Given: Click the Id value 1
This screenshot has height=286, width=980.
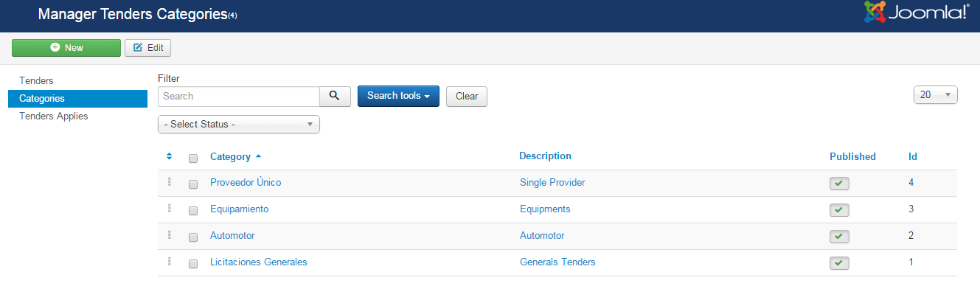Looking at the screenshot, I should (911, 262).
